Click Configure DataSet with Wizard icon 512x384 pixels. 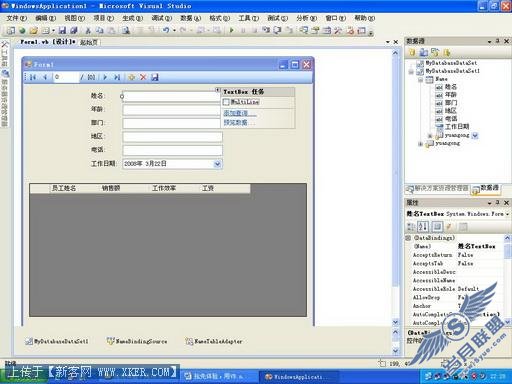[x=435, y=52]
